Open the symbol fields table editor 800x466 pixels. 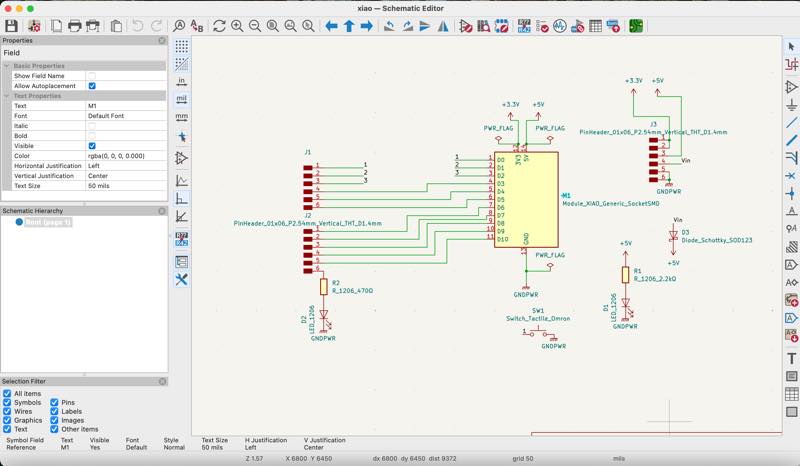click(595, 26)
